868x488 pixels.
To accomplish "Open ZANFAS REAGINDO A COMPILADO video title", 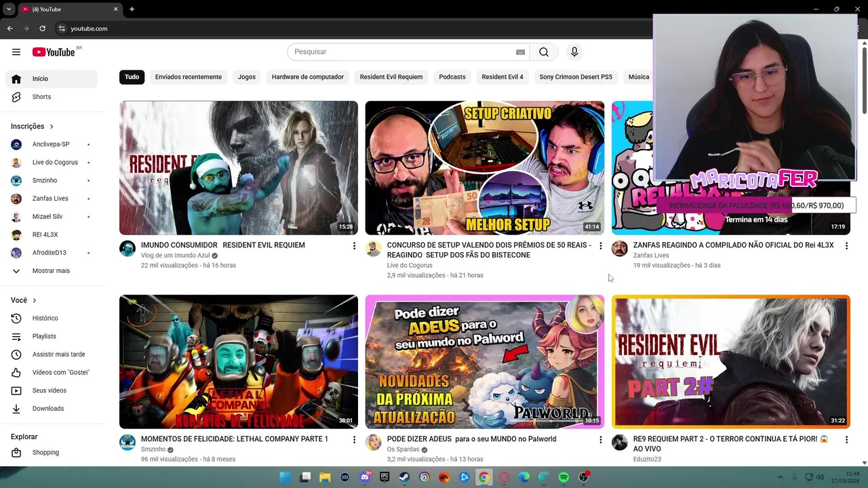I will (x=734, y=245).
